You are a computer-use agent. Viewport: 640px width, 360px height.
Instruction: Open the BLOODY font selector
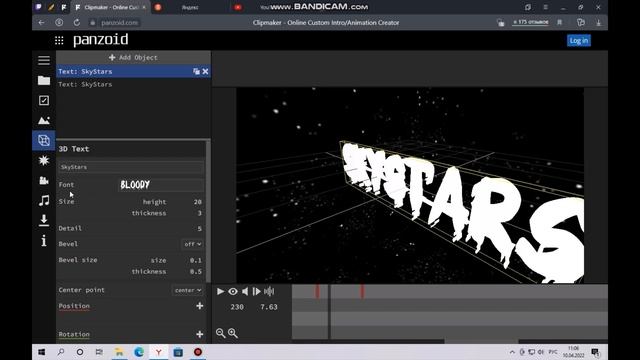point(161,185)
